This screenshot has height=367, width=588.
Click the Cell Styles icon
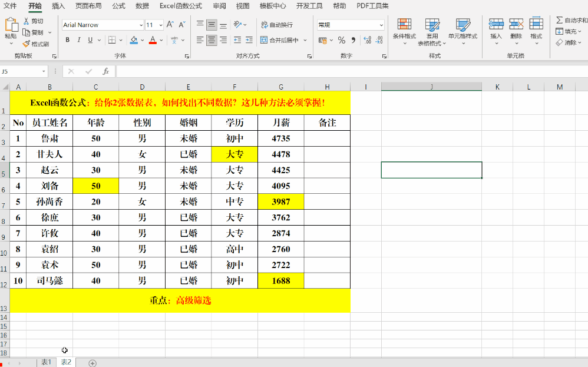463,24
